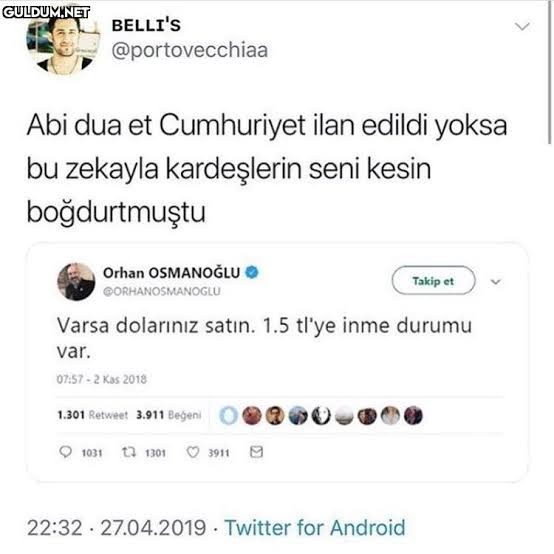Image resolution: width=554 pixels, height=554 pixels.
Task: Click the Takip et follow button
Action: pos(433,281)
